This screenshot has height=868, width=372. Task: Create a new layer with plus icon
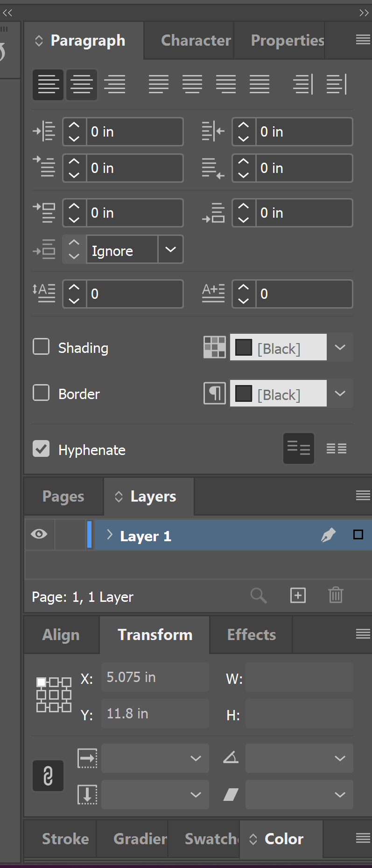coord(298,595)
